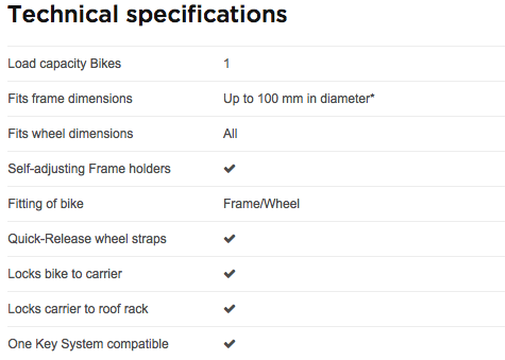The width and height of the screenshot is (505, 360).
Task: Select the Locks carrier to roof rack label
Action: pyautogui.click(x=78, y=309)
